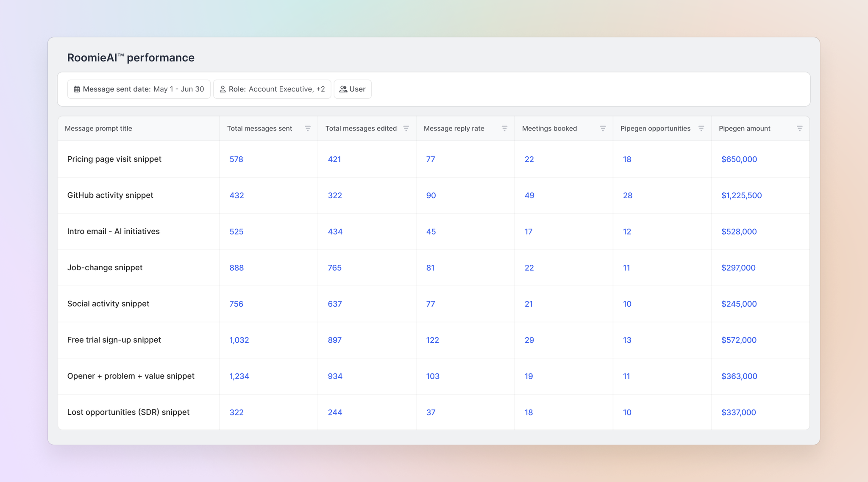Open Message reply rate column filter icon
This screenshot has width=868, height=482.
click(x=504, y=128)
